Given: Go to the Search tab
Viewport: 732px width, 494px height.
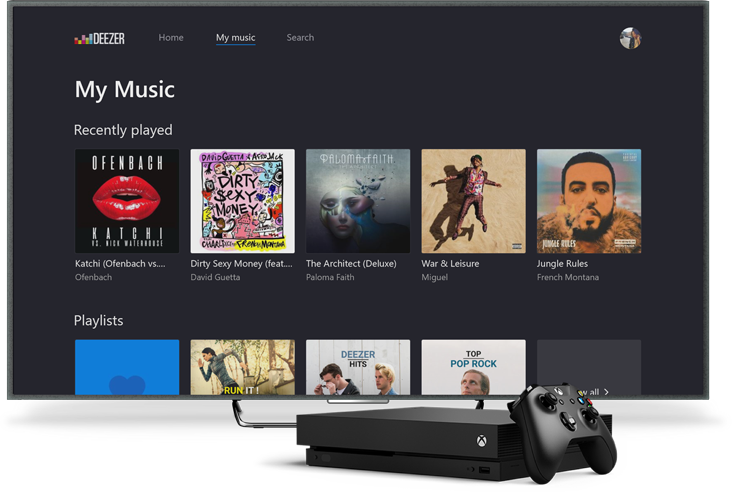Looking at the screenshot, I should click(300, 37).
